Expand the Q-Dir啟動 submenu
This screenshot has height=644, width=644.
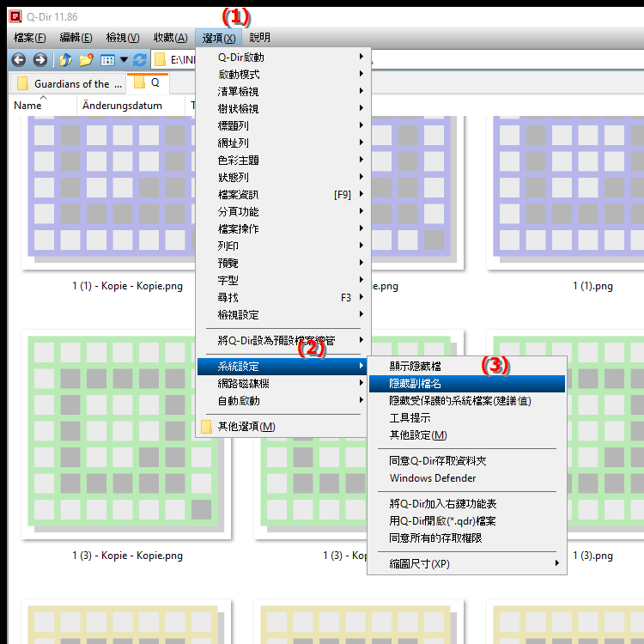pos(283,57)
